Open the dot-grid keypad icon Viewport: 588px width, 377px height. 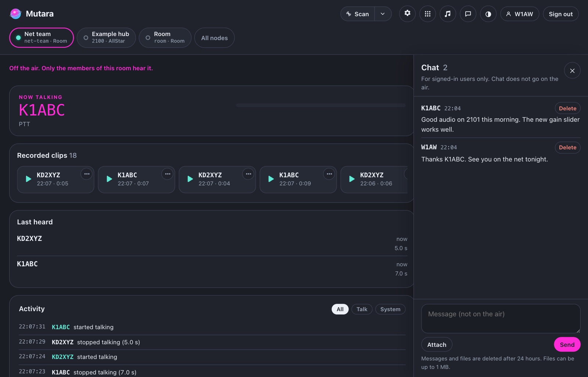[427, 14]
